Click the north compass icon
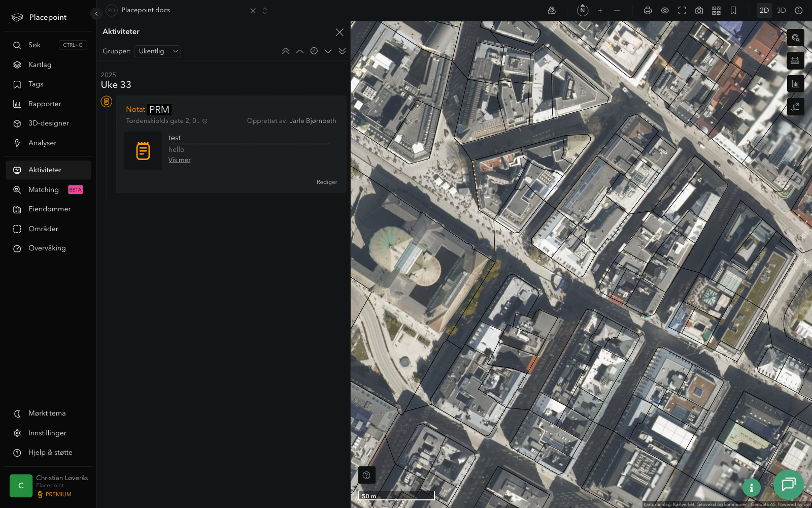This screenshot has height=508, width=812. pos(583,10)
